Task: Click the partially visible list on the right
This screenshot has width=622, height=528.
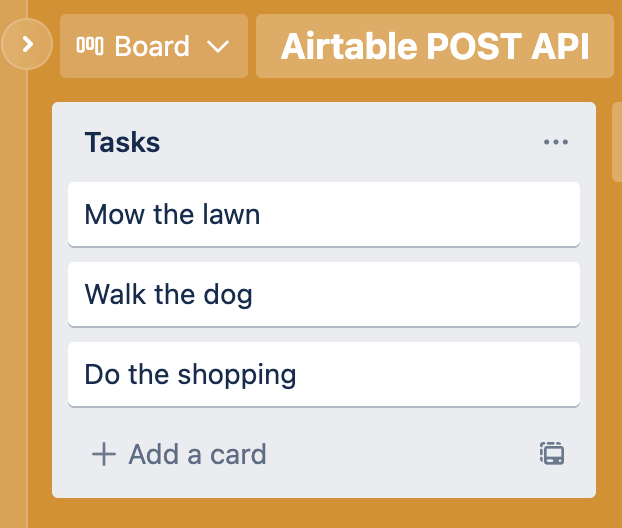Action: coord(617,142)
